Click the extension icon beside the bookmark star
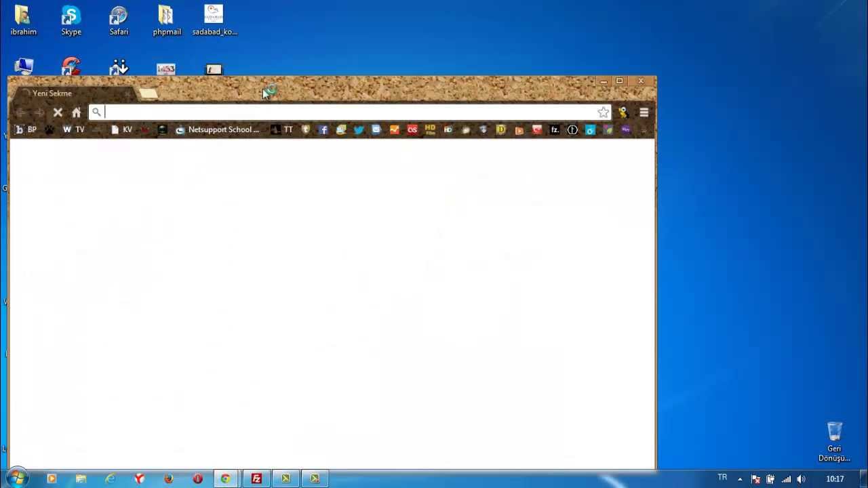The width and height of the screenshot is (868, 488). [623, 113]
